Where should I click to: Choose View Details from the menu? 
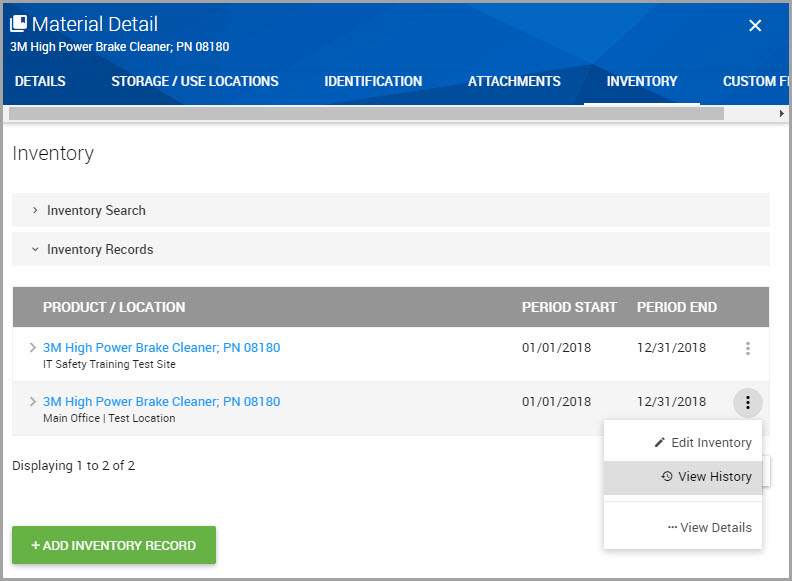tap(682, 527)
